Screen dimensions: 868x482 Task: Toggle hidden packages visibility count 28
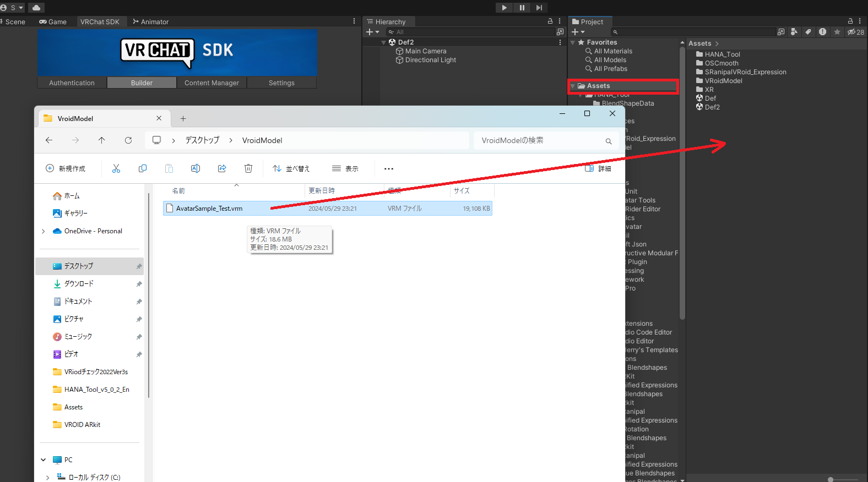[x=855, y=32]
